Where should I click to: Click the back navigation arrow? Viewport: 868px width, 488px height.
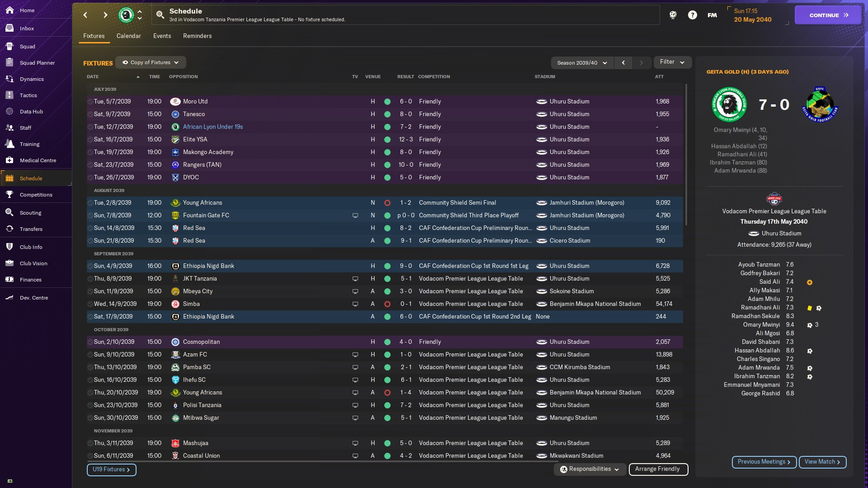pos(85,15)
